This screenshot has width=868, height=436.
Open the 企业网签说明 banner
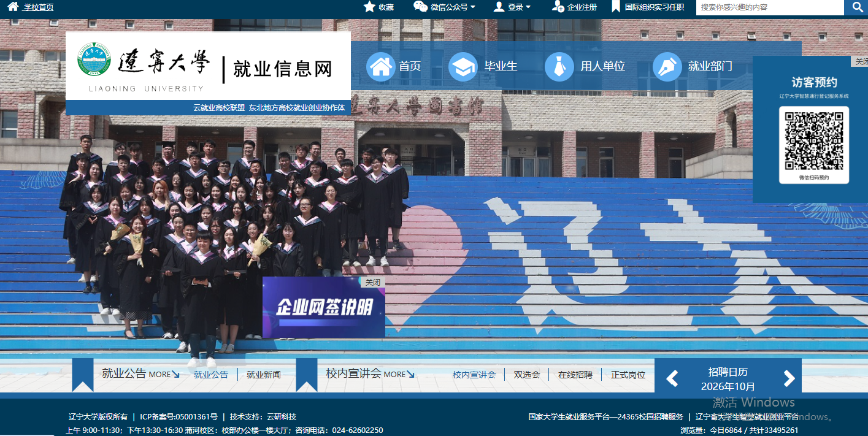tap(324, 308)
